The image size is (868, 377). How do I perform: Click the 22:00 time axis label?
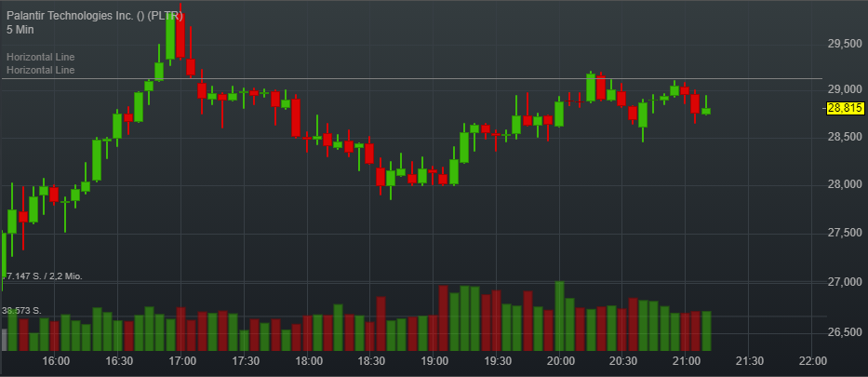[x=812, y=361]
